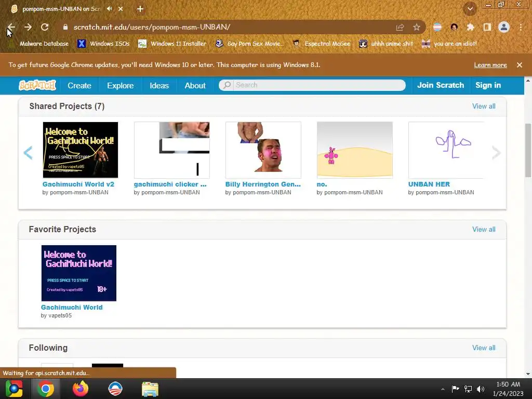Open the favorite Gachimuchi World thumbnail
The image size is (532, 399).
(79, 273)
